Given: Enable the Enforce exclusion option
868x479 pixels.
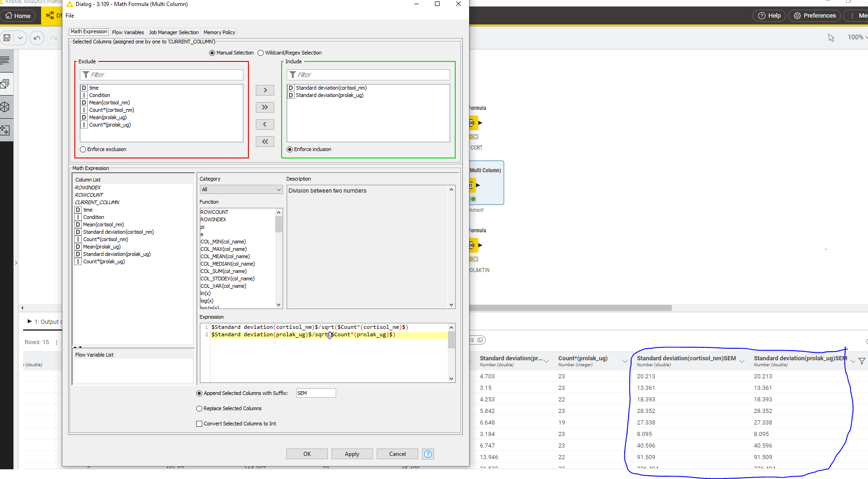Looking at the screenshot, I should click(x=83, y=150).
